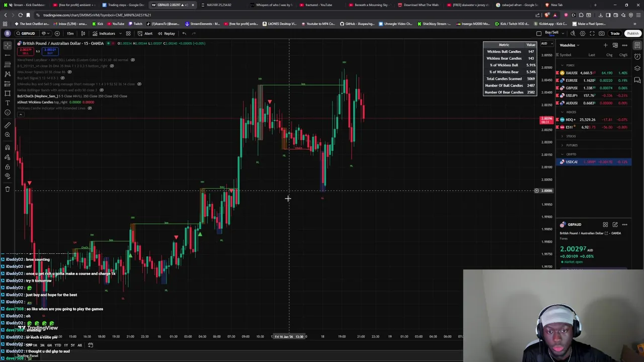Toggle magnet mode in left sidebar
This screenshot has height=362, width=644.
point(8,147)
